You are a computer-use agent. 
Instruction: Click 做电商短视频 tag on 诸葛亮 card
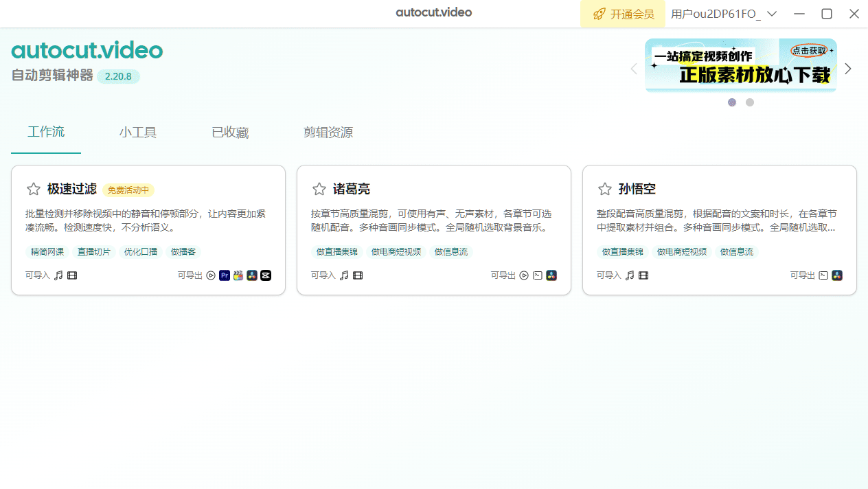[x=396, y=252]
